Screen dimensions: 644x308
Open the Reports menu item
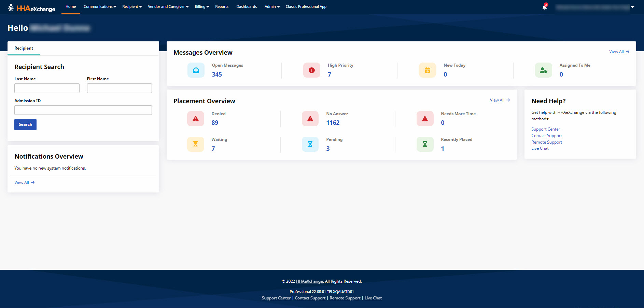tap(222, 7)
